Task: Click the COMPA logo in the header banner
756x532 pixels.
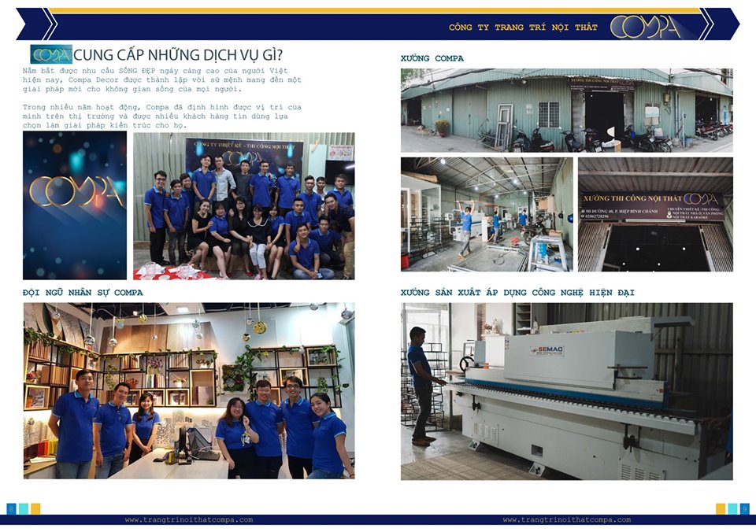Action: click(645, 27)
